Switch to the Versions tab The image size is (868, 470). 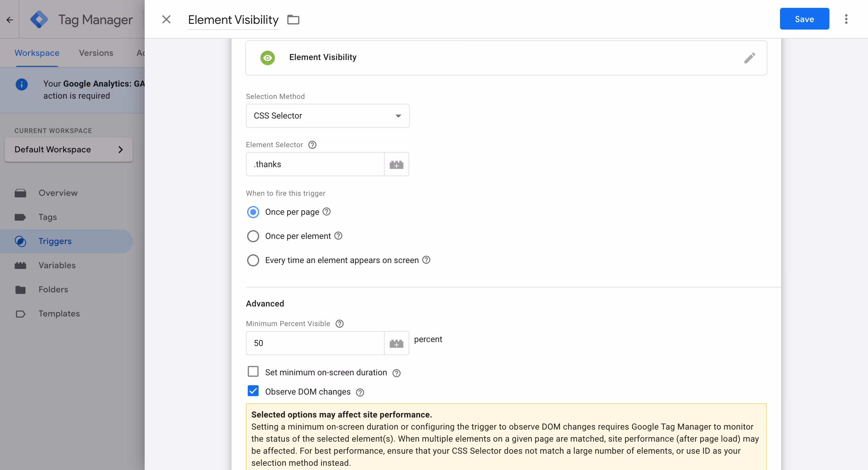96,53
